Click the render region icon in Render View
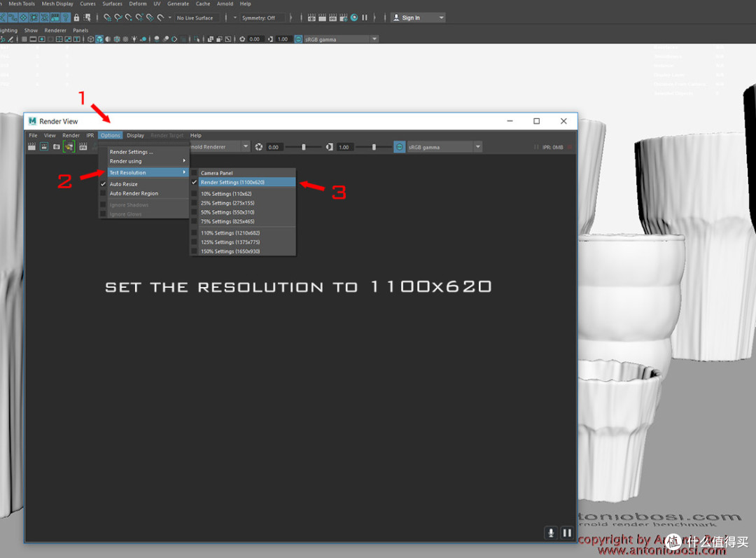This screenshot has width=756, height=558. point(44,146)
